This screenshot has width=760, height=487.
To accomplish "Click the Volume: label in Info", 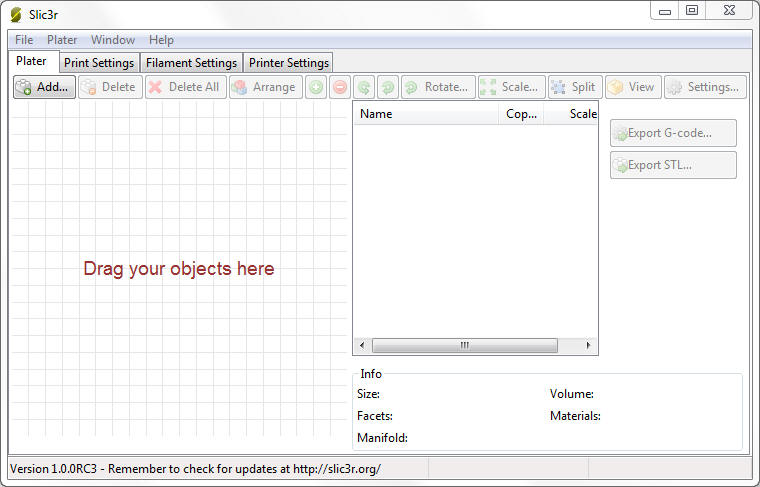I will pos(572,394).
